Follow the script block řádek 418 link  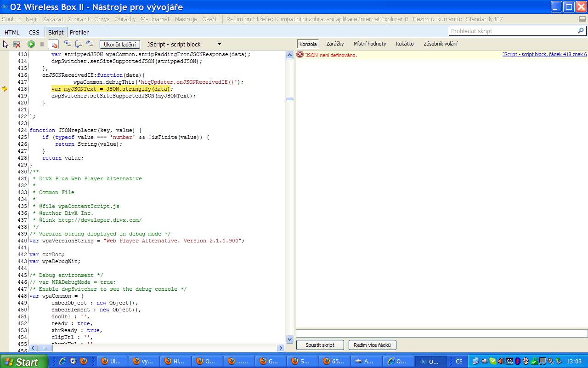[544, 54]
